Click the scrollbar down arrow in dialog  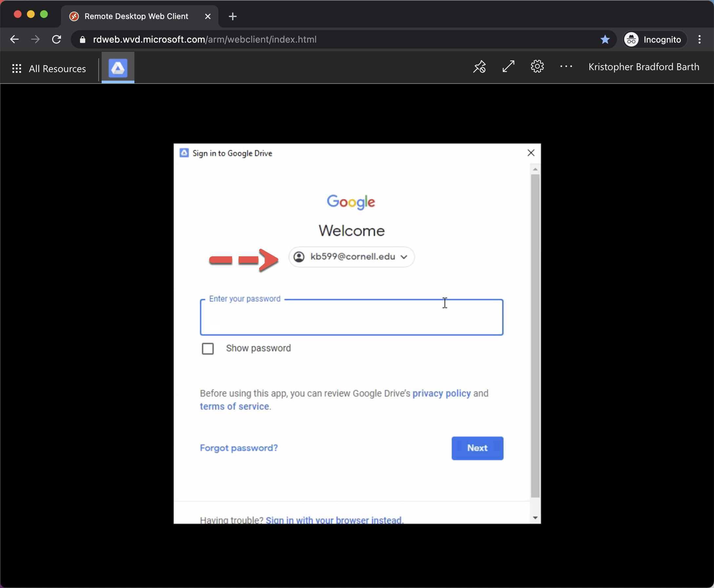(x=535, y=518)
